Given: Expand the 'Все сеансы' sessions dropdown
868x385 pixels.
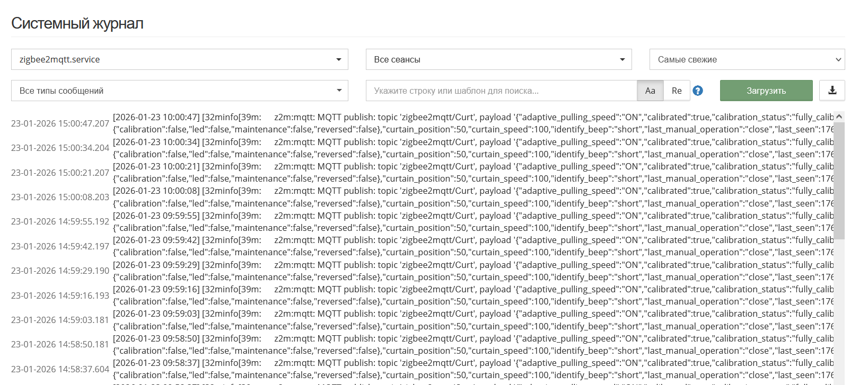Looking at the screenshot, I should click(498, 59).
